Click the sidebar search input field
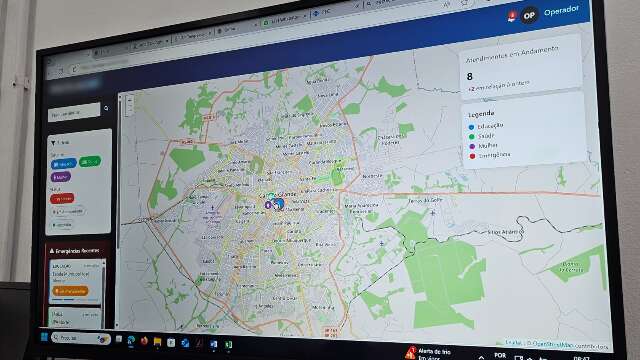Image resolution: width=640 pixels, height=360 pixels. pyautogui.click(x=74, y=112)
